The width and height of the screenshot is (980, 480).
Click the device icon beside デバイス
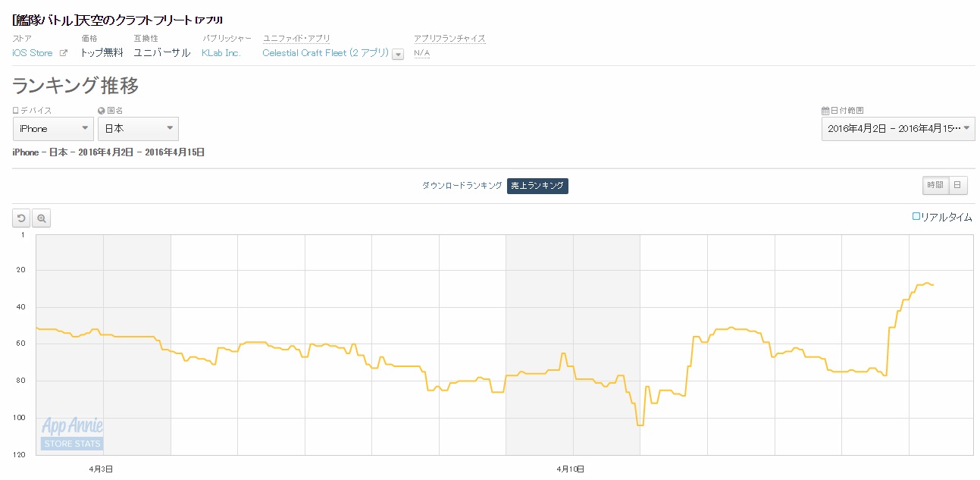coord(16,111)
